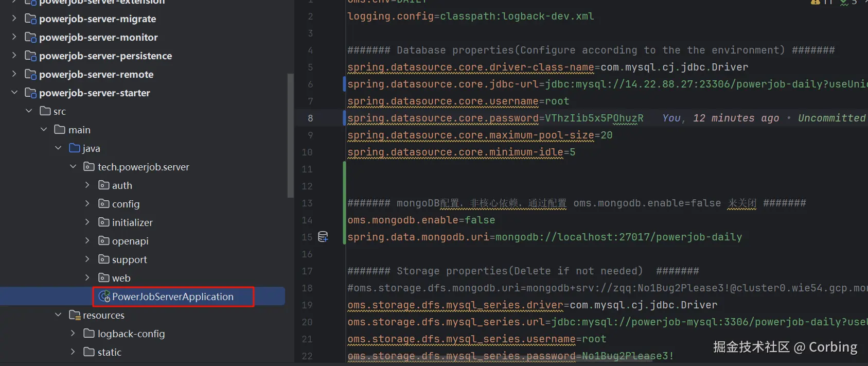This screenshot has height=366, width=868.
Task: Click the PowerJobServerApplication class icon
Action: (x=104, y=297)
